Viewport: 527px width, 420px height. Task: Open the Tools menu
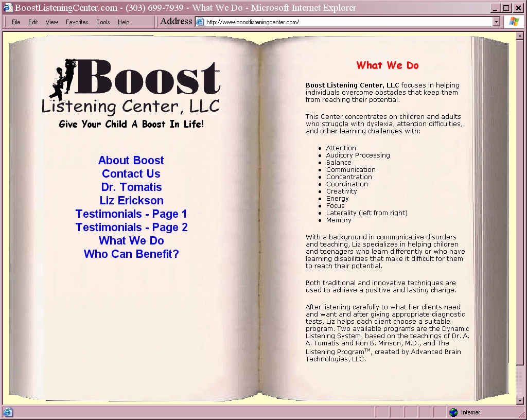click(x=103, y=22)
